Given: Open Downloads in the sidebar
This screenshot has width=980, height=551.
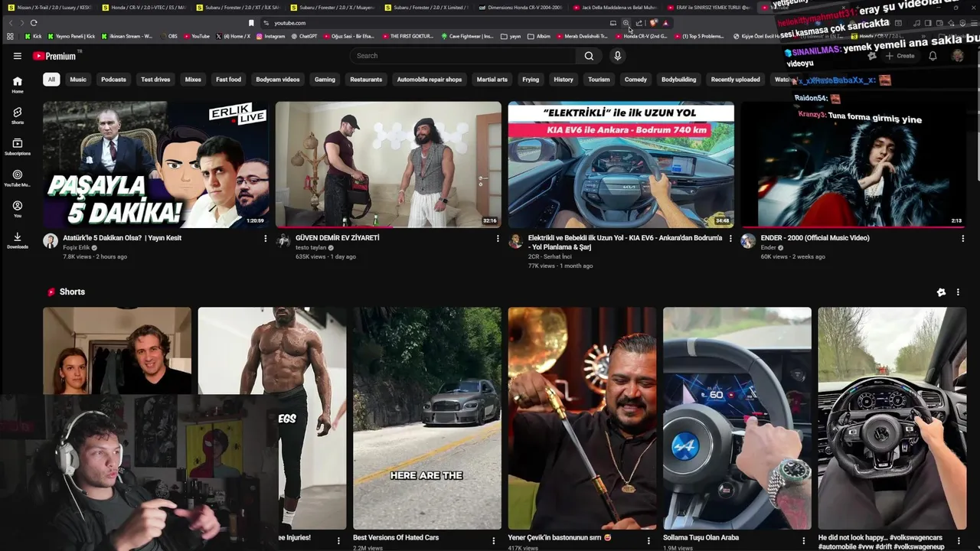Looking at the screenshot, I should [18, 241].
